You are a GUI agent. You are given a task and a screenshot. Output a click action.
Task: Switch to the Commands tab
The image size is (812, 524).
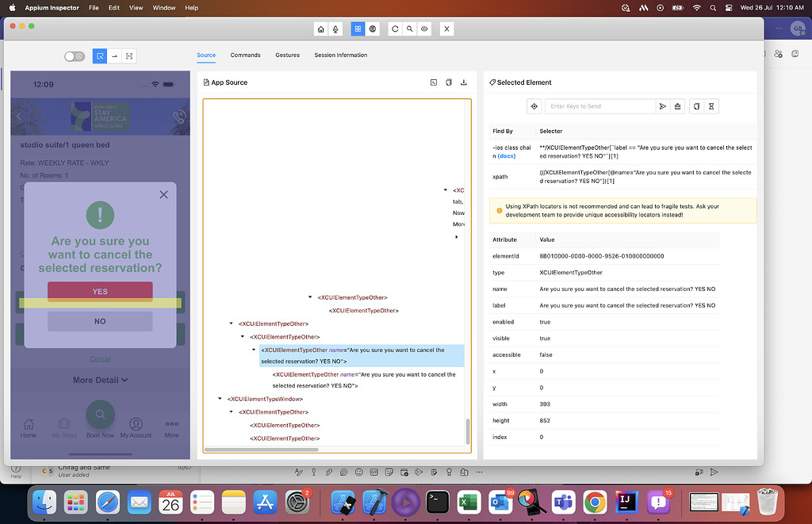(245, 55)
